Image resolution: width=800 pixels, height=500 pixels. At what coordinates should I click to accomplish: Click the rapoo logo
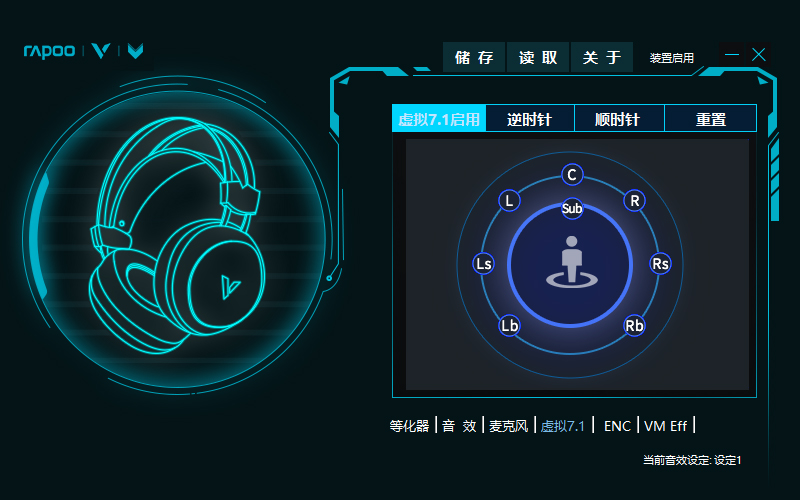click(x=49, y=51)
